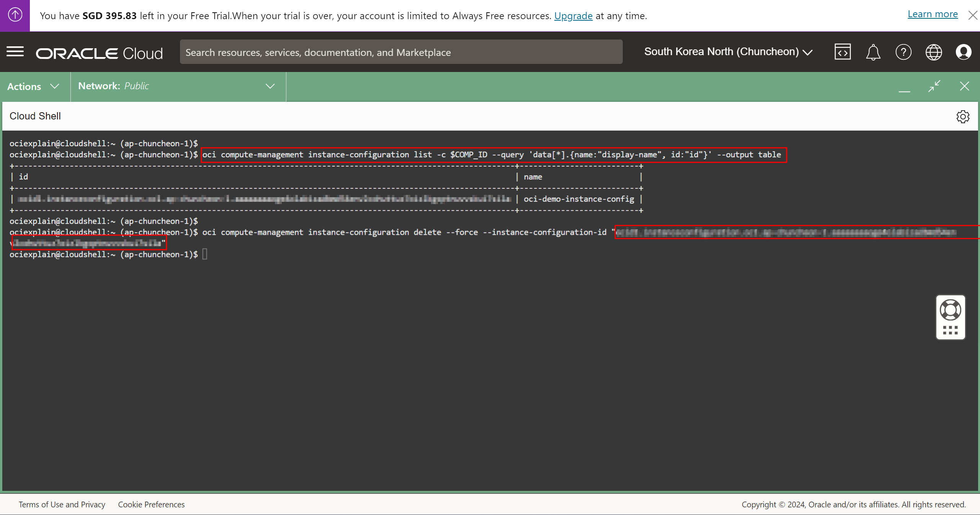Click the Upgrade link in banner
Viewport: 980px width, 515px height.
pos(573,16)
